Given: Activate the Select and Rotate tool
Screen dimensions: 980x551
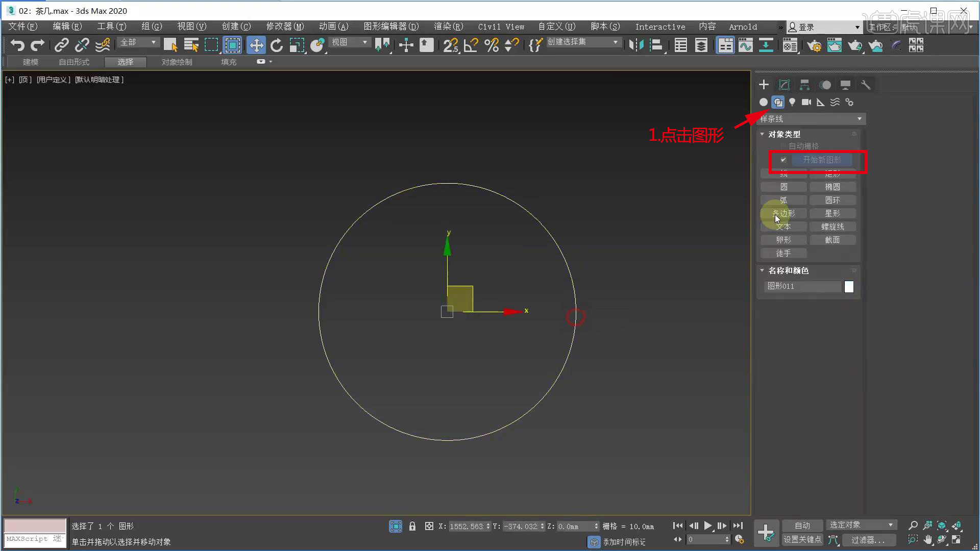Looking at the screenshot, I should click(x=276, y=45).
